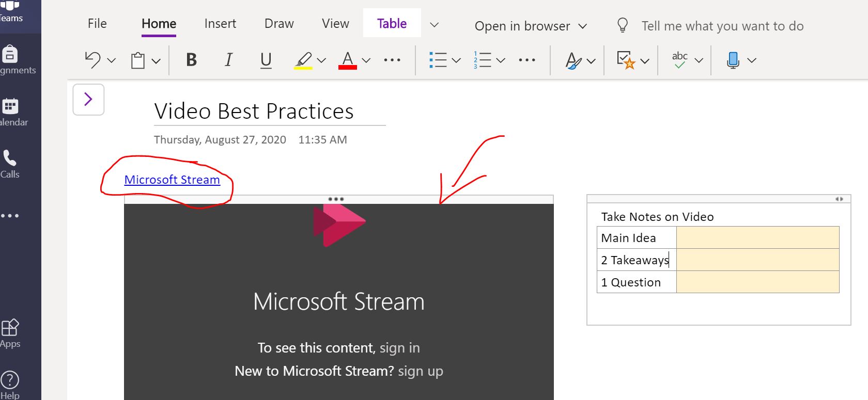Expand the Styles dropdown arrow
Viewport: 868px width, 400px height.
[x=592, y=61]
